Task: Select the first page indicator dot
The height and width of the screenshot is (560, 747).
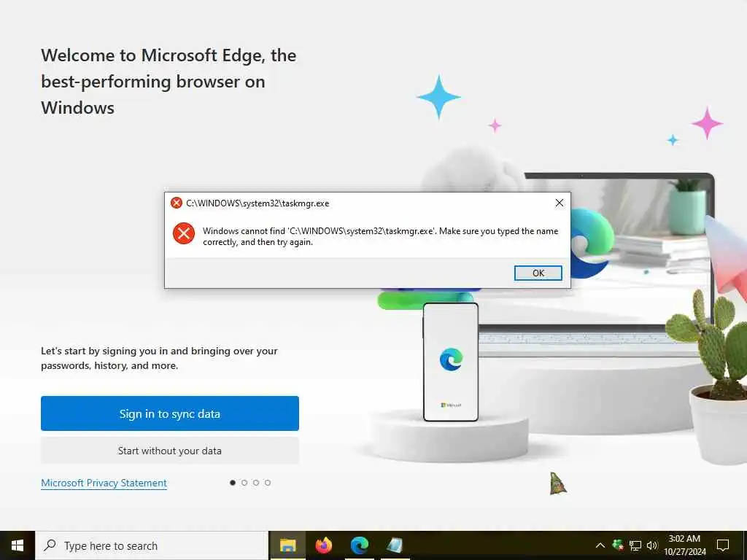Action: click(233, 483)
